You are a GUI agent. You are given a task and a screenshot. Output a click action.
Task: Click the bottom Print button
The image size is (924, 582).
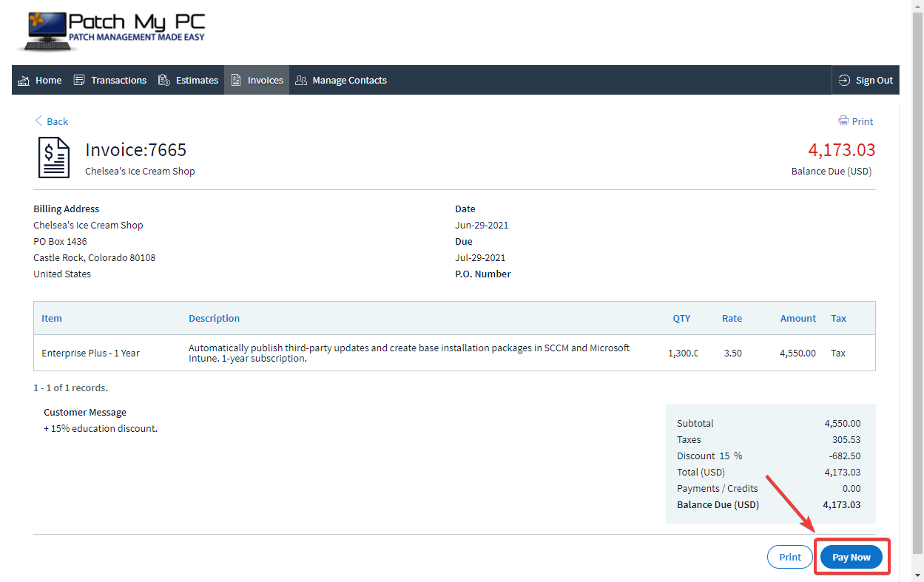pos(790,557)
